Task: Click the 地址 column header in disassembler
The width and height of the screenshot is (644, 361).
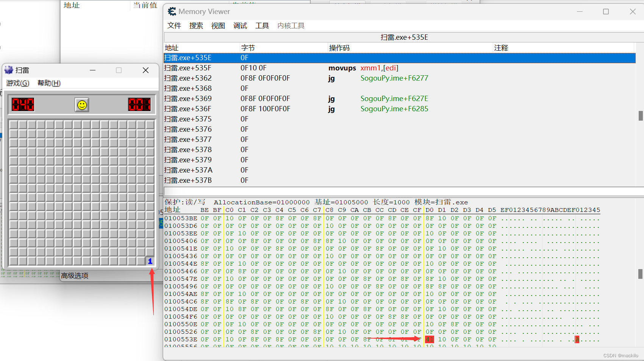Action: coord(202,48)
